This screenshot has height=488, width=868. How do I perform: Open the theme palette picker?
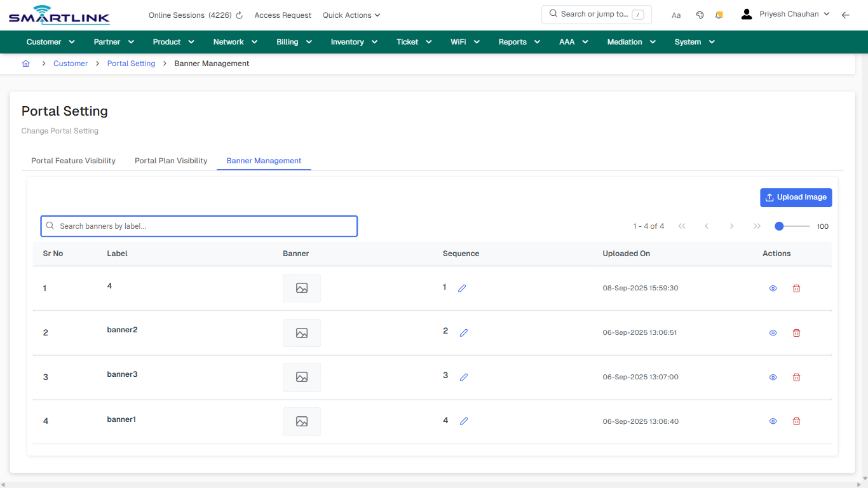pyautogui.click(x=700, y=14)
